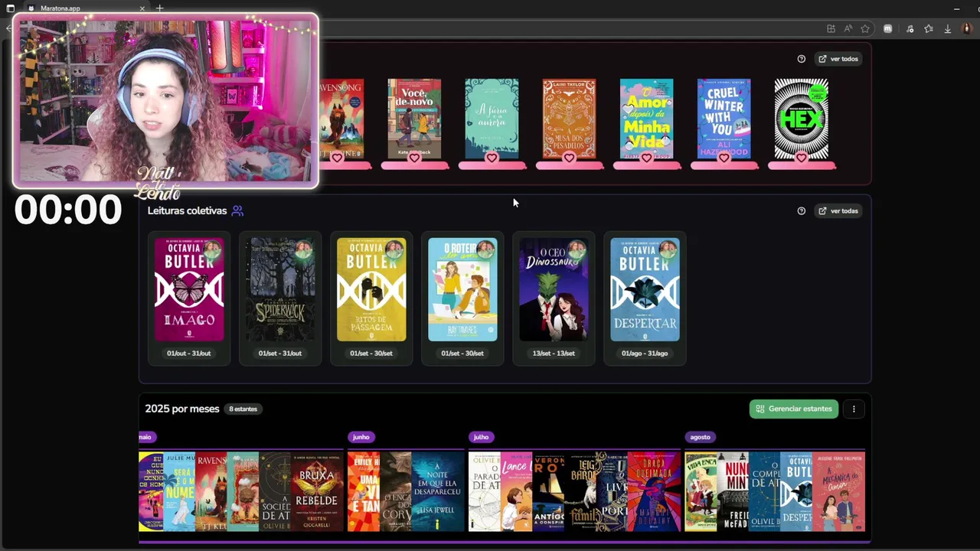Click ver todos in the top book section

[x=838, y=59]
